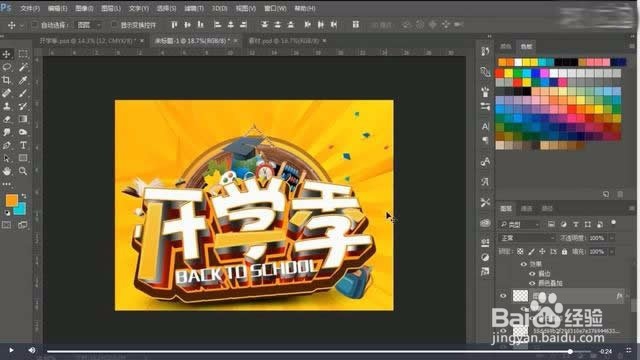Toggle visibility of the selected layer
The image size is (640, 360).
503,296
